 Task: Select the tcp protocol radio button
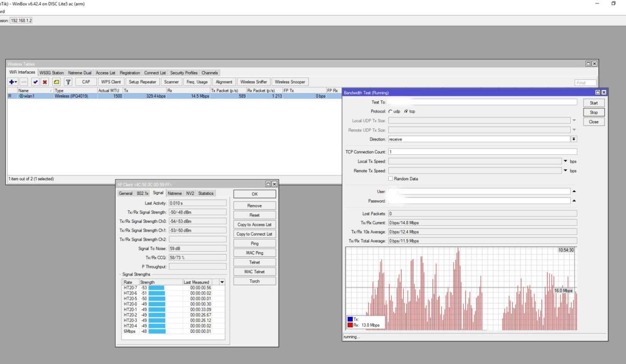point(406,111)
